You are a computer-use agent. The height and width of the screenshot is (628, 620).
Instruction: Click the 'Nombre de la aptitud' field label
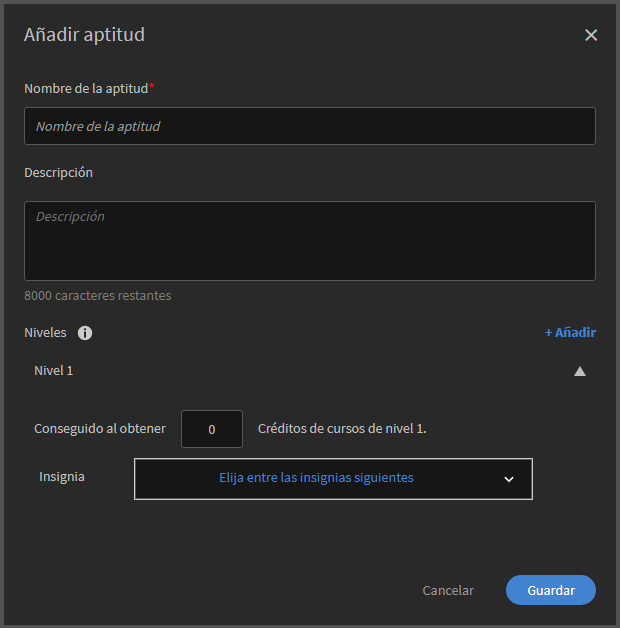(86, 88)
